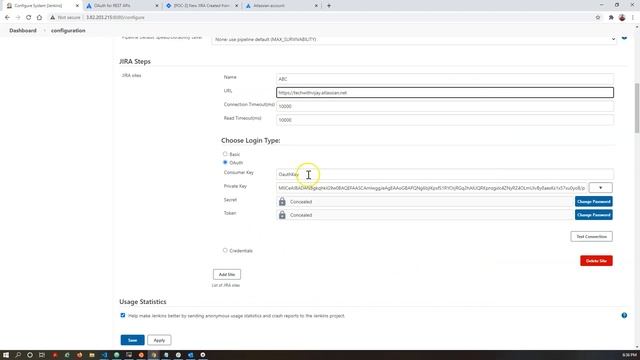Screen dimensions: 640x360
Task: Switch to the New JIRA Created tab
Action: [201, 6]
